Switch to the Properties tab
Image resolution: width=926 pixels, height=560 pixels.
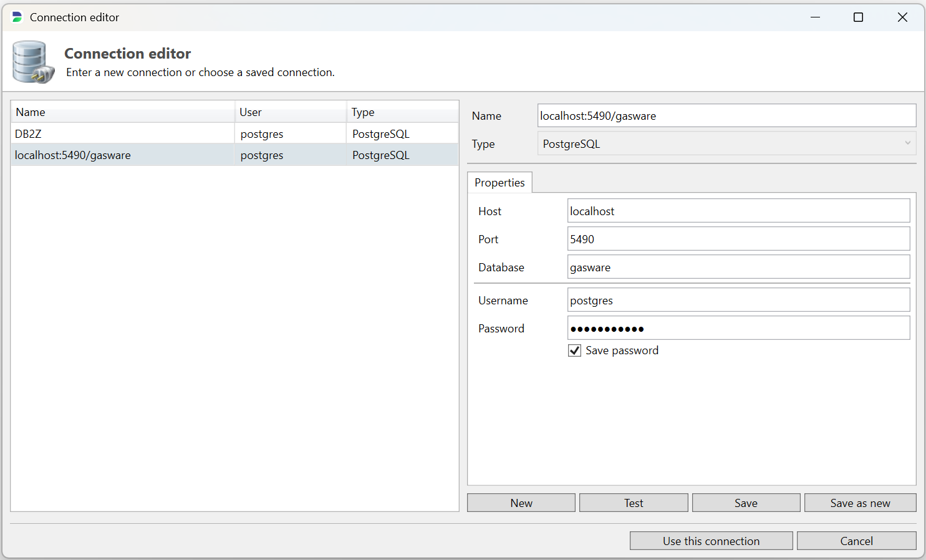(499, 182)
